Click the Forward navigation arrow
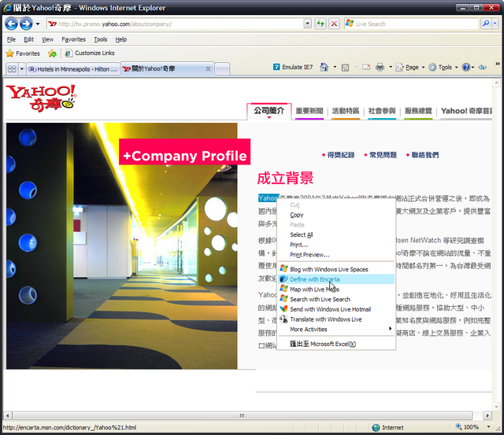This screenshot has width=504, height=435. [x=26, y=24]
